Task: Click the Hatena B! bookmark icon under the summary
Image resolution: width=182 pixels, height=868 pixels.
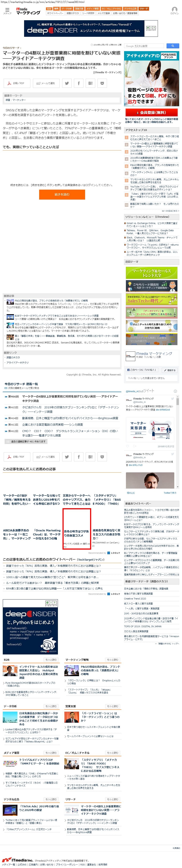Action: (90, 83)
